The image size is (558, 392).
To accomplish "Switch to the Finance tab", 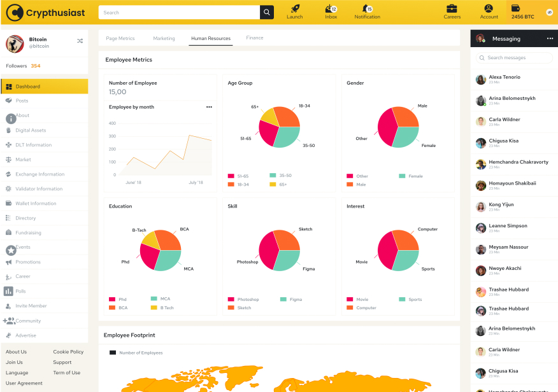I will (x=255, y=38).
